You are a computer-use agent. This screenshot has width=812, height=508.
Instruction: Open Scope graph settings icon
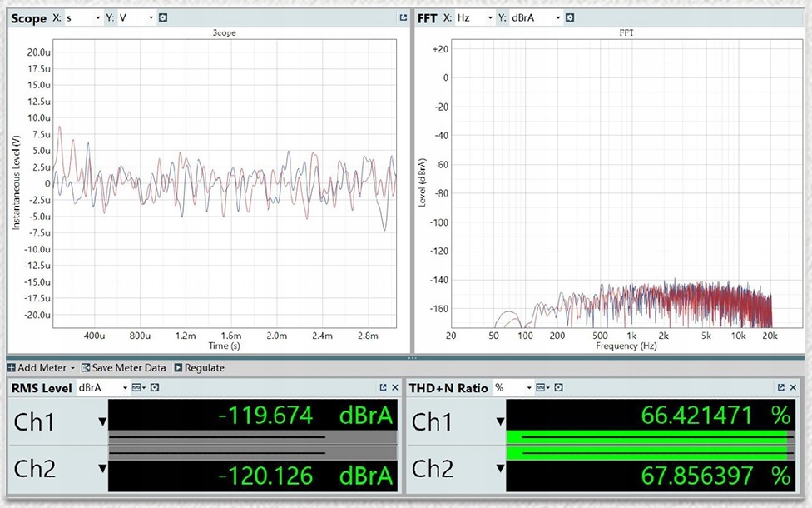coord(162,17)
